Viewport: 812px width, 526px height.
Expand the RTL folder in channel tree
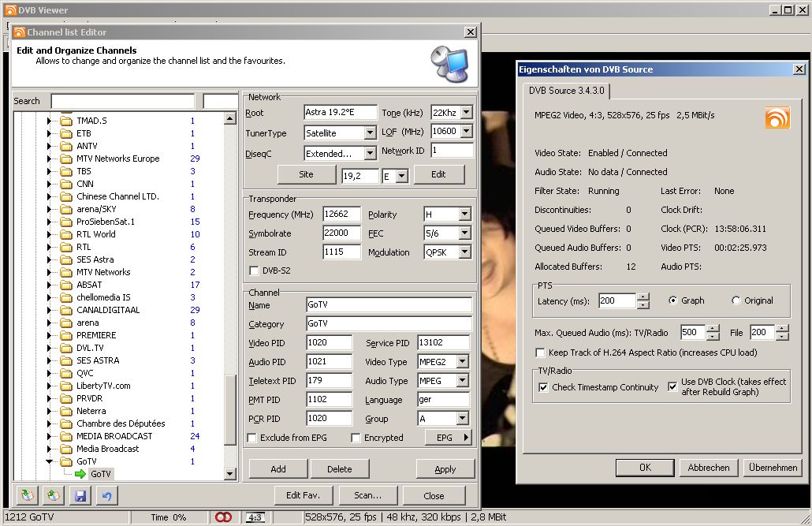pos(49,247)
